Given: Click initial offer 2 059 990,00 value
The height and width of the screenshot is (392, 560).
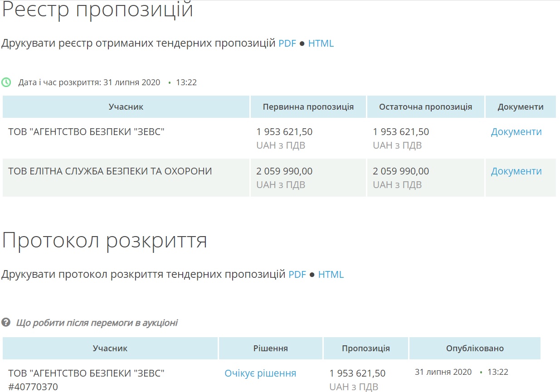Looking at the screenshot, I should click(x=284, y=171).
